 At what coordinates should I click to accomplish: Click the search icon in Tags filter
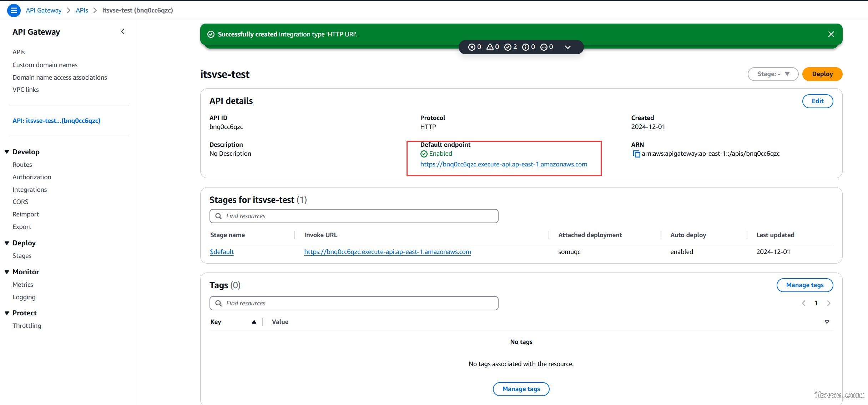[x=218, y=303]
